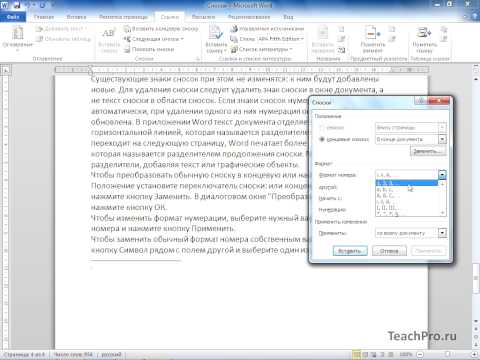Click the page count in status bar
480x360 pixels.
[x=25, y=354]
